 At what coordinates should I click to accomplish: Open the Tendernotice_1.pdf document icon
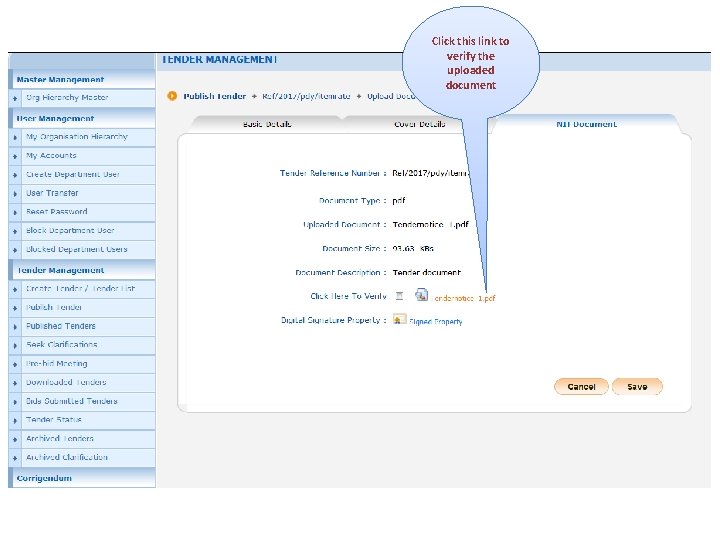tap(422, 295)
